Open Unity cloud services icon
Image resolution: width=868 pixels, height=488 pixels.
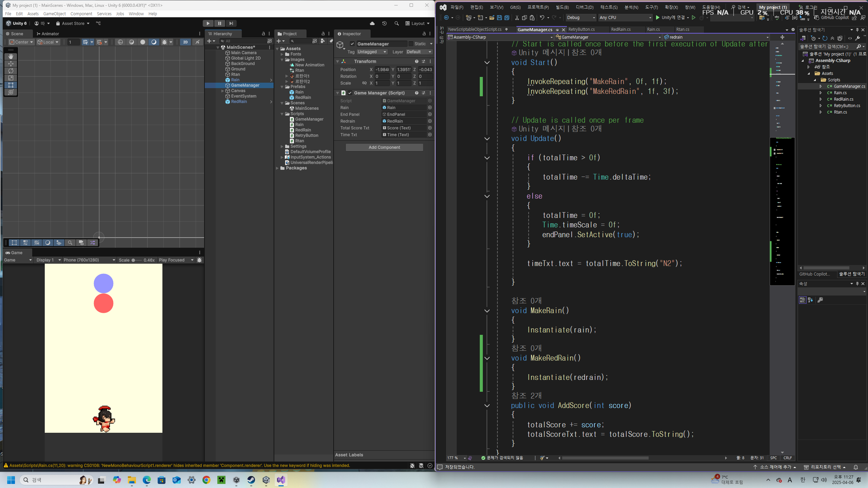(372, 23)
